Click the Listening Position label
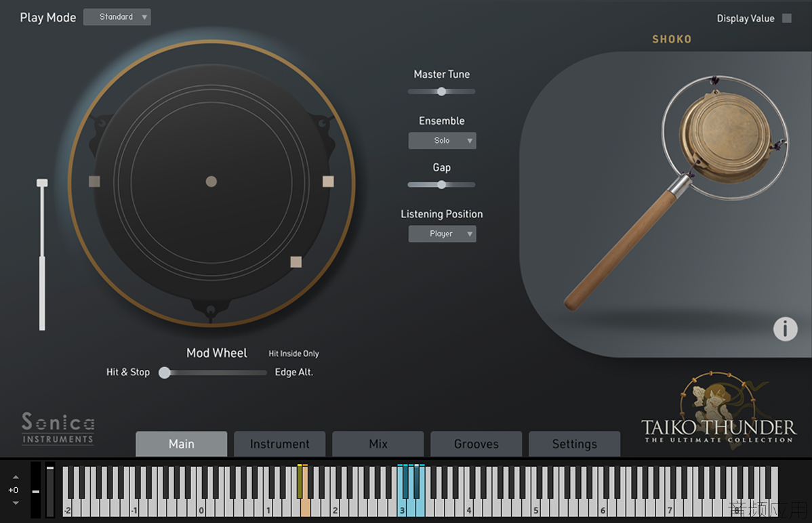812x523 pixels. pos(442,214)
